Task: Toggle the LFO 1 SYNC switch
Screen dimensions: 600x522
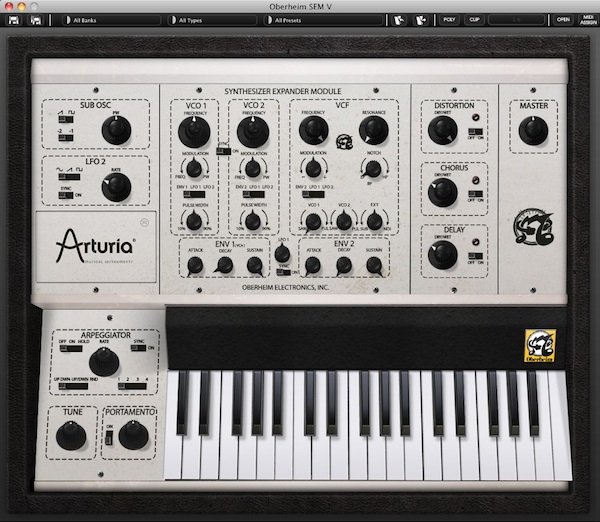Action: coord(284,272)
